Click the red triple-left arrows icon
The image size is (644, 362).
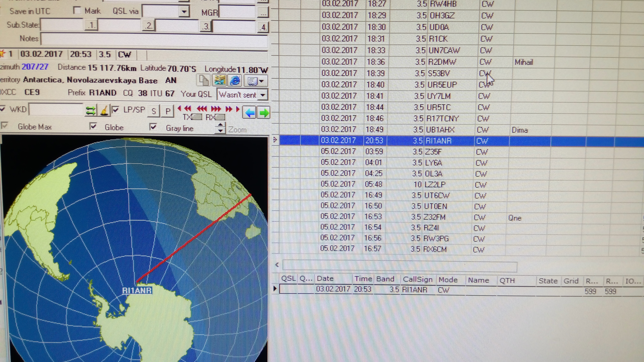[202, 109]
